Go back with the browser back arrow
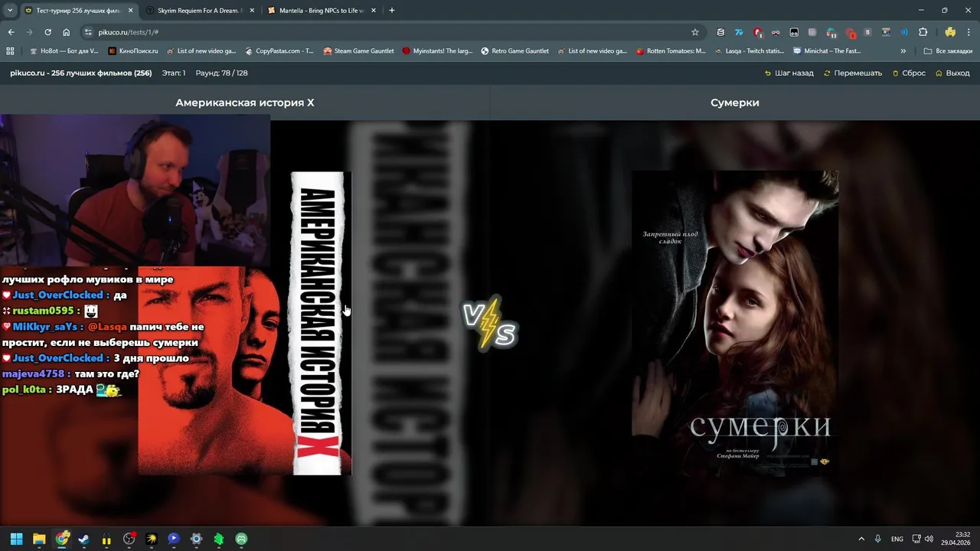Screen dimensions: 980x551 [11, 32]
